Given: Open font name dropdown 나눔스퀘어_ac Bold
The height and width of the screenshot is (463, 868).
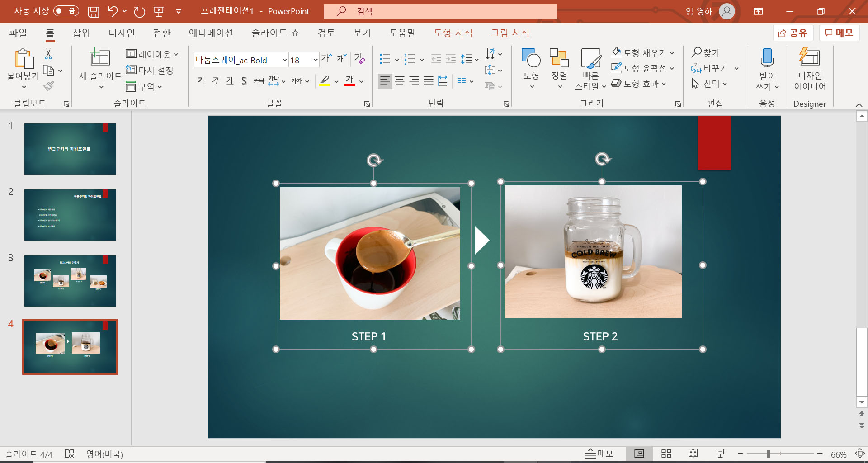Looking at the screenshot, I should click(x=285, y=60).
